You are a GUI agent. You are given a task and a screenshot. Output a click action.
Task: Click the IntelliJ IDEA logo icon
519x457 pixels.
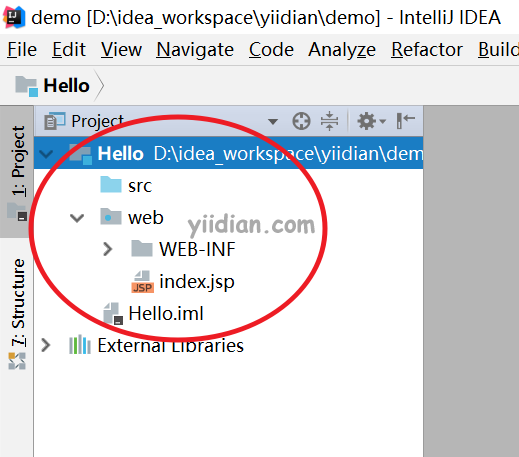[x=14, y=17]
